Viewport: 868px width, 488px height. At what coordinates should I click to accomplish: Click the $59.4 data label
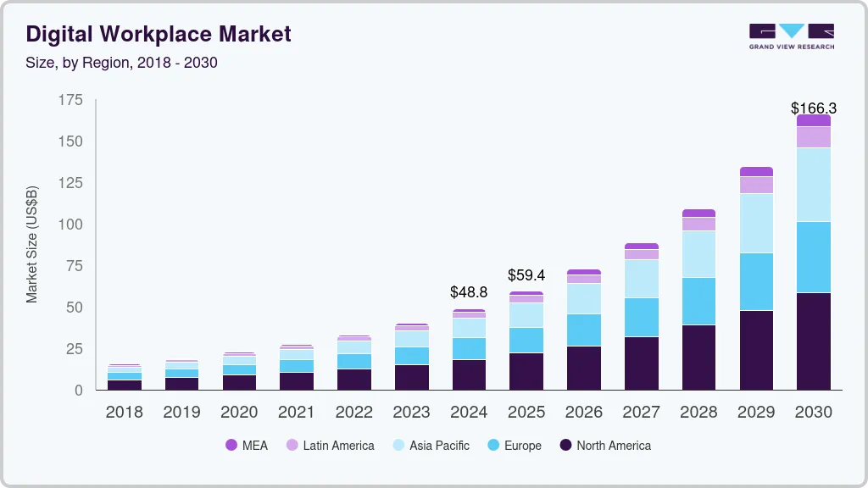[526, 274]
